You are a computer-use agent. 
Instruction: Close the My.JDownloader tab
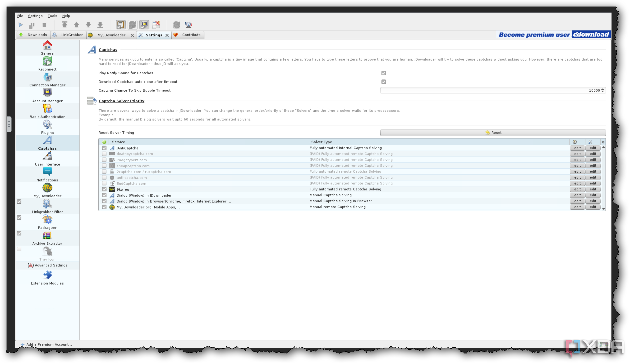click(132, 35)
